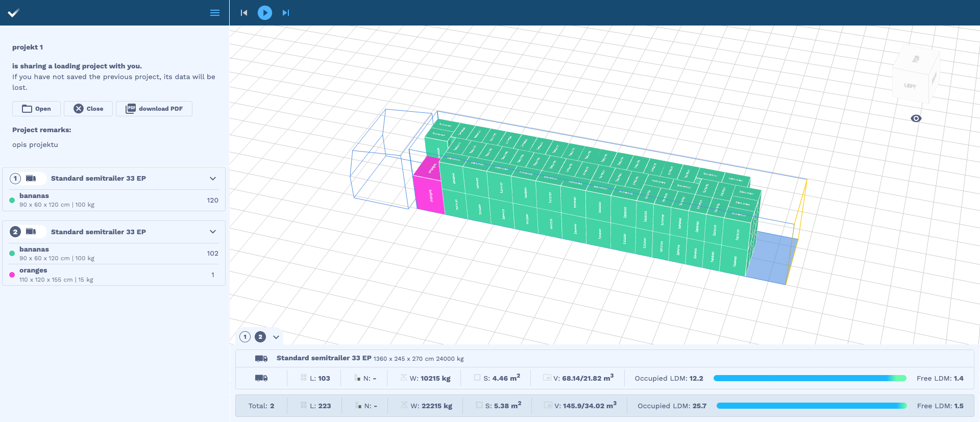Click the 'Free LDM: 1.5' value
Screen dimensions: 980x422
pos(940,406)
